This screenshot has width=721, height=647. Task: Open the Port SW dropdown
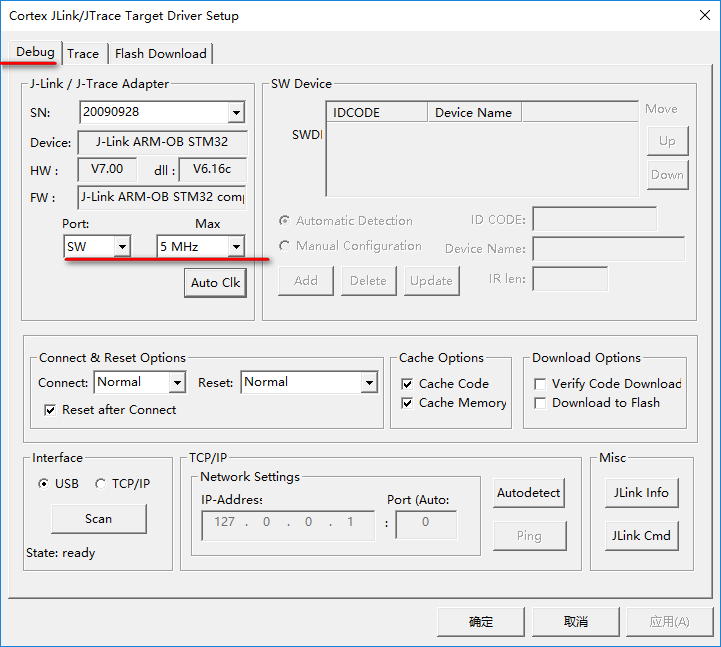click(122, 246)
